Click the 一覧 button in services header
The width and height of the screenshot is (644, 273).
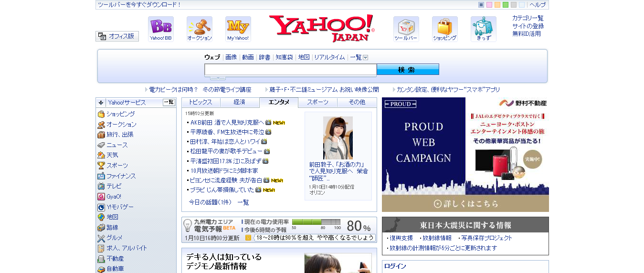(x=169, y=102)
